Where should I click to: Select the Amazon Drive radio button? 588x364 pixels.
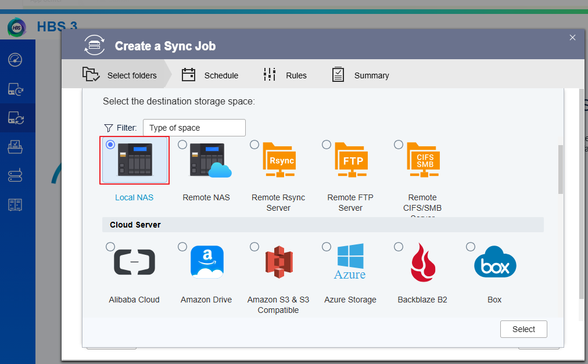tap(182, 247)
